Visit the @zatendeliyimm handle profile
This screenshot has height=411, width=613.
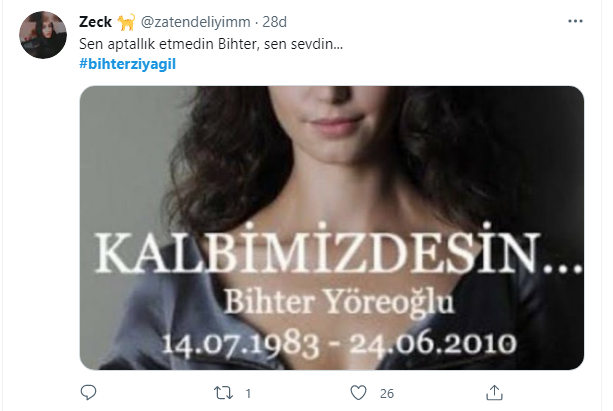pyautogui.click(x=195, y=22)
